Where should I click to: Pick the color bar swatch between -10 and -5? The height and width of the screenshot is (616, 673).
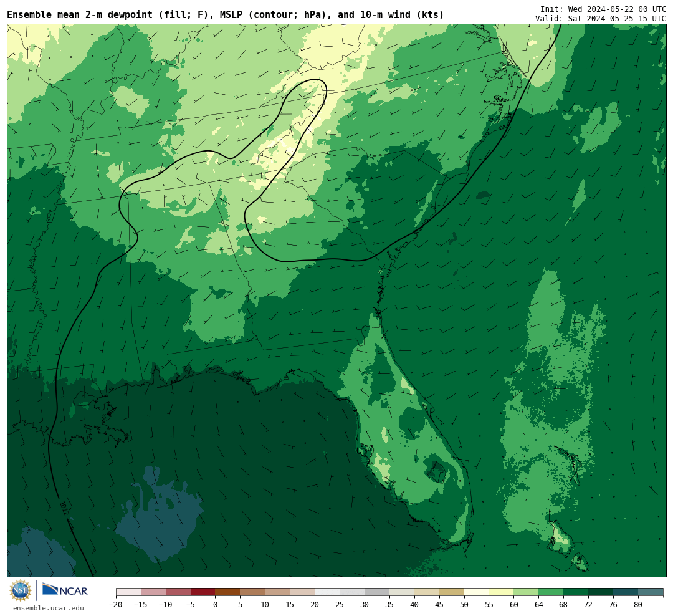click(178, 592)
